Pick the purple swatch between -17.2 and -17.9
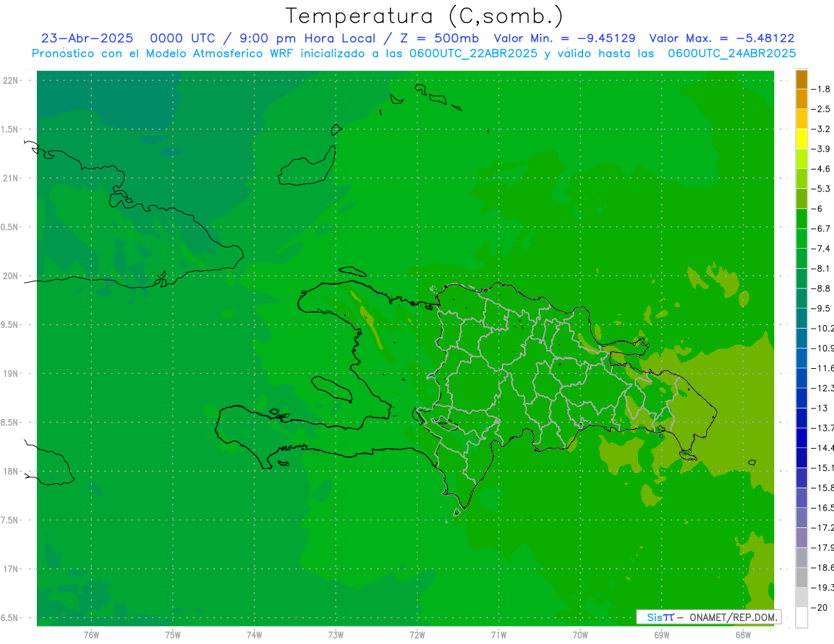 (801, 537)
